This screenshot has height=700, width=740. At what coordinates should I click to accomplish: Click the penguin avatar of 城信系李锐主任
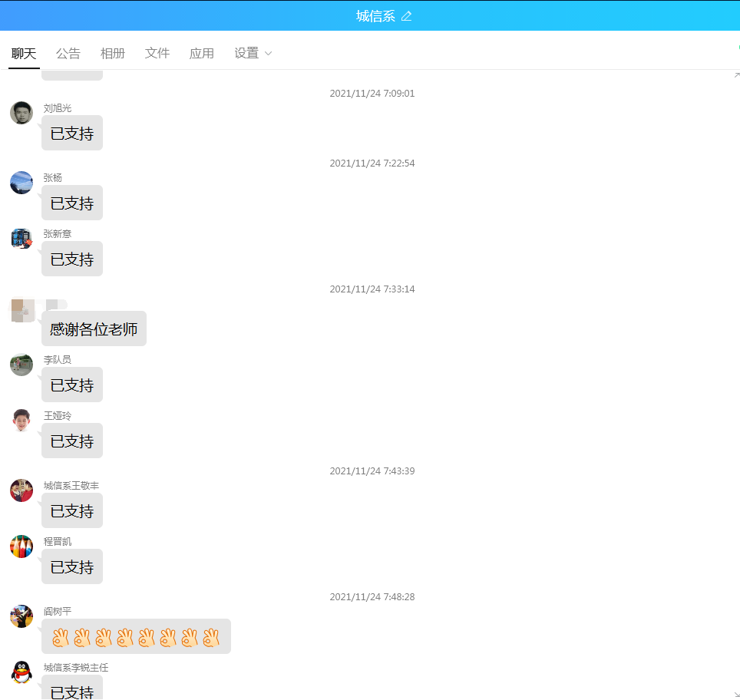pos(21,672)
